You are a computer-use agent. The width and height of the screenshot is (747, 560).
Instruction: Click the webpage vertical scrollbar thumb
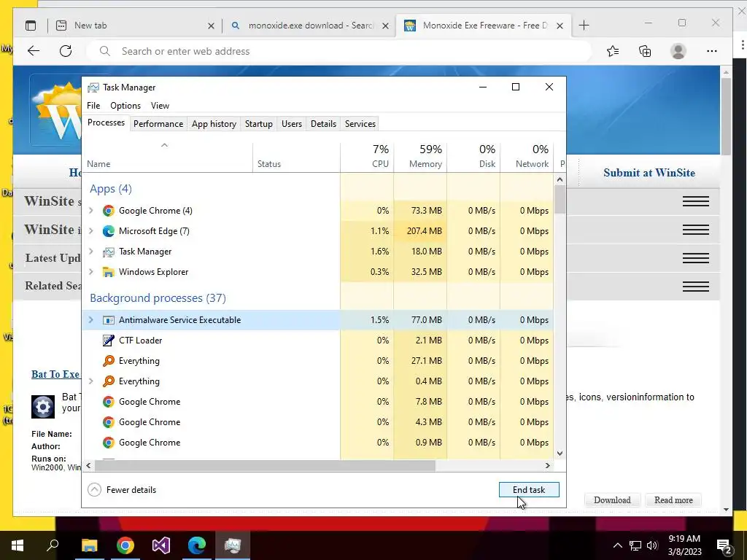point(726,116)
